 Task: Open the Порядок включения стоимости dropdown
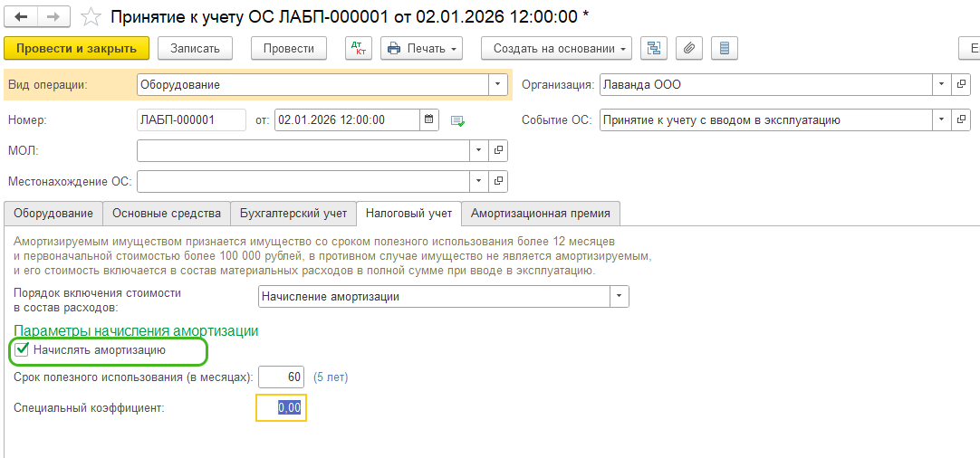620,296
